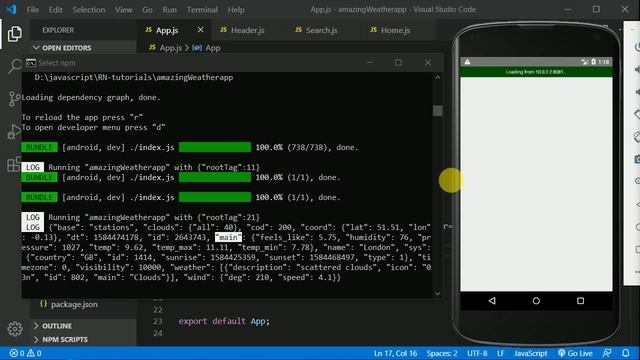Change end of line sequence LF
640x360 pixels.
(x=500, y=353)
